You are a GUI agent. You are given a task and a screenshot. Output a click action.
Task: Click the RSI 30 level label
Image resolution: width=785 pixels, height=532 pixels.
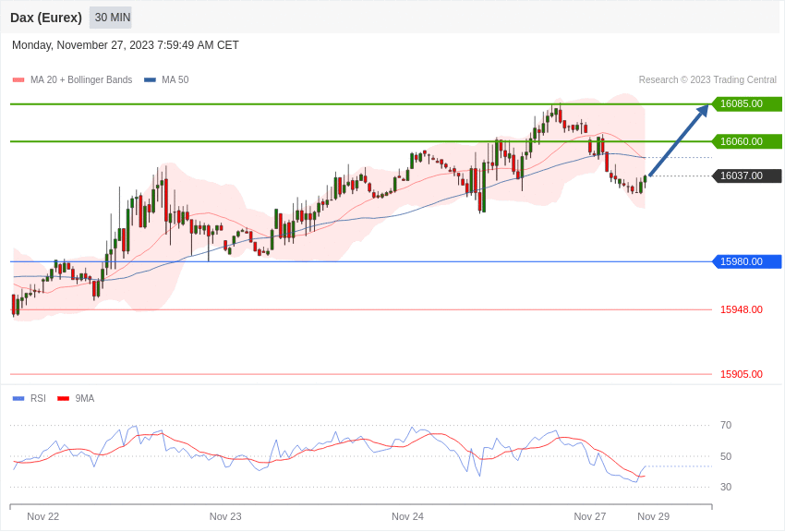tap(726, 487)
